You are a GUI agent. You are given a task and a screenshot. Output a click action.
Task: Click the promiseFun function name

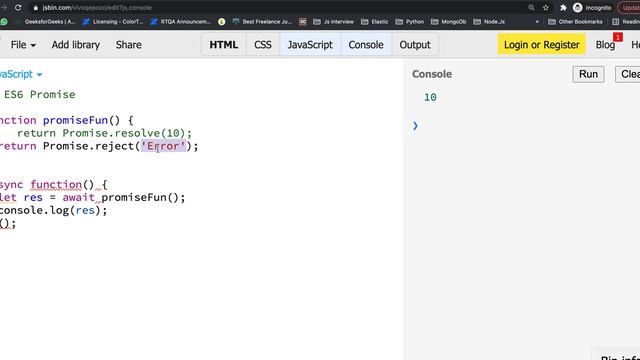[x=76, y=120]
